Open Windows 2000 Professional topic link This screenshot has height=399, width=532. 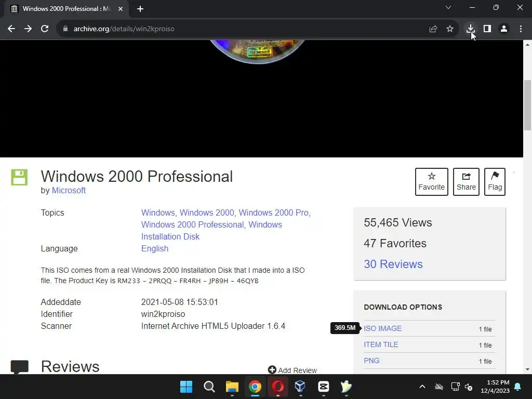192,224
